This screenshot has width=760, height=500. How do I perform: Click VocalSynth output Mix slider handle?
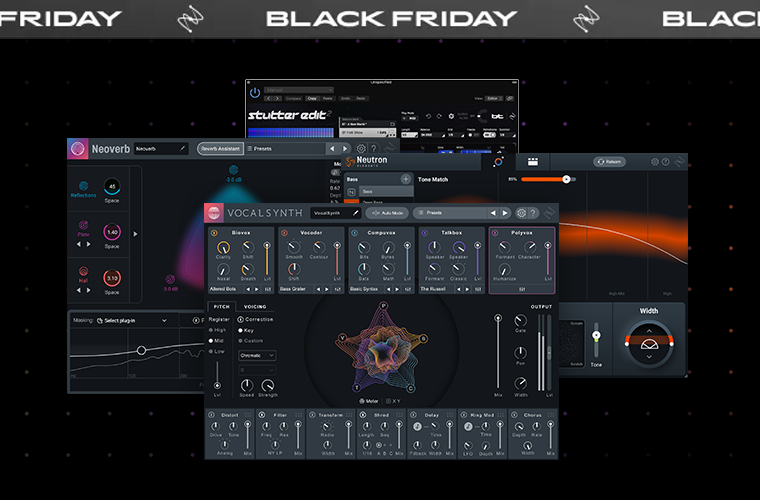pyautogui.click(x=498, y=318)
